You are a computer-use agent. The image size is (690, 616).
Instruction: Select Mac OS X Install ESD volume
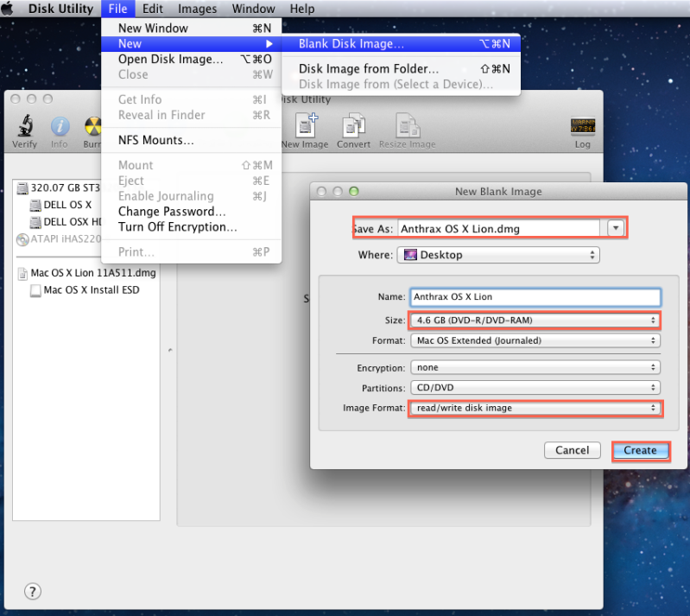(85, 290)
